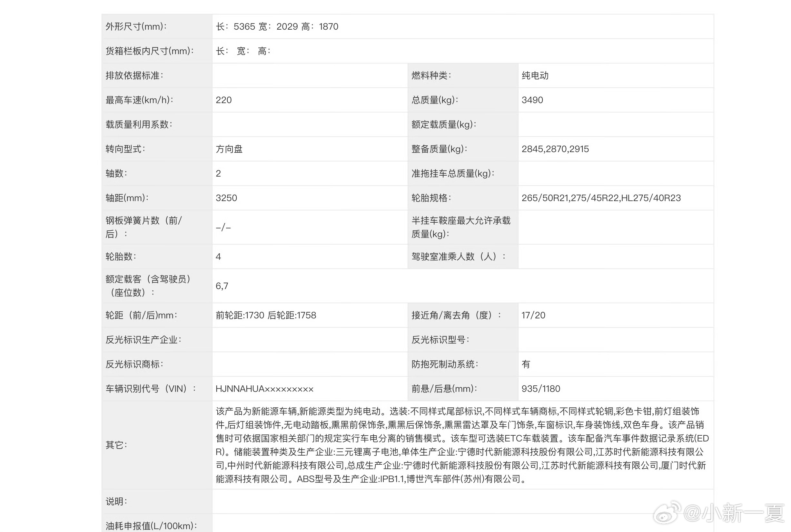Click the 说明 row label
Viewport: 791px width, 532px height.
(x=116, y=501)
